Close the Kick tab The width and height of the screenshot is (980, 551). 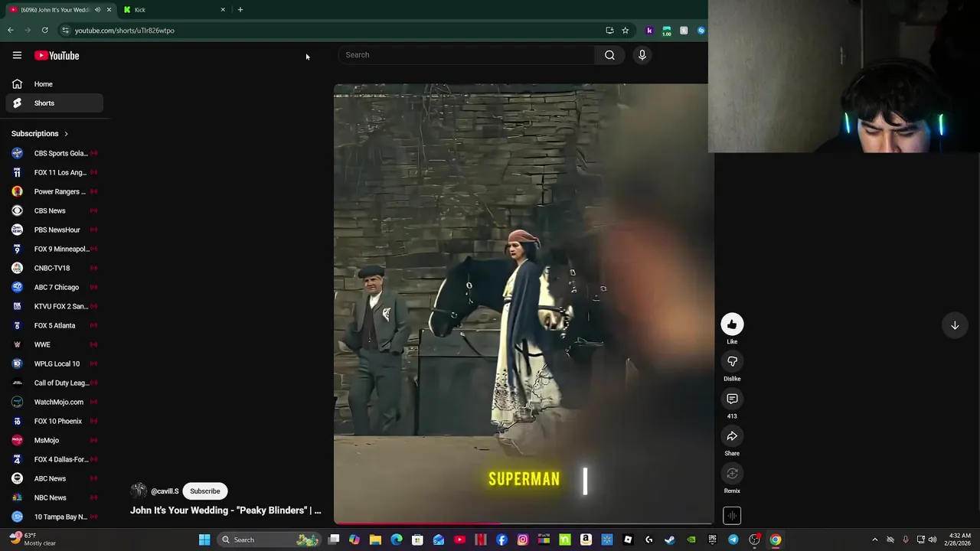pyautogui.click(x=223, y=10)
